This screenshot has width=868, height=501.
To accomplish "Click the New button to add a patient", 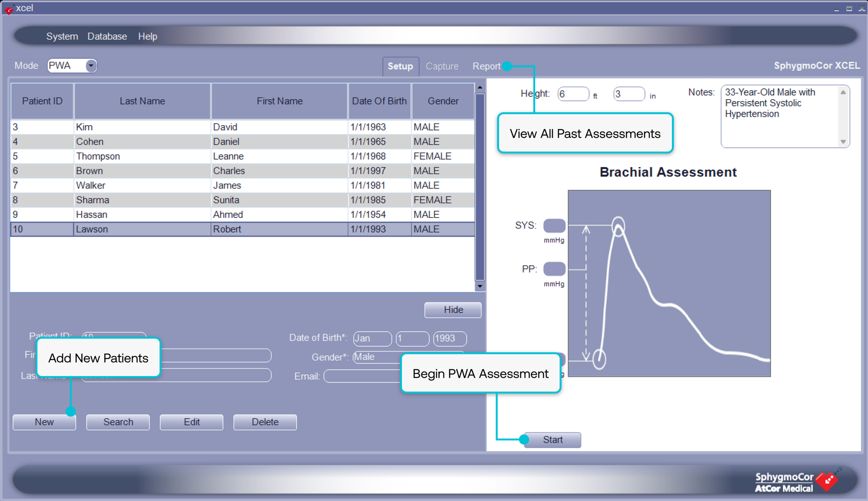I will (44, 422).
